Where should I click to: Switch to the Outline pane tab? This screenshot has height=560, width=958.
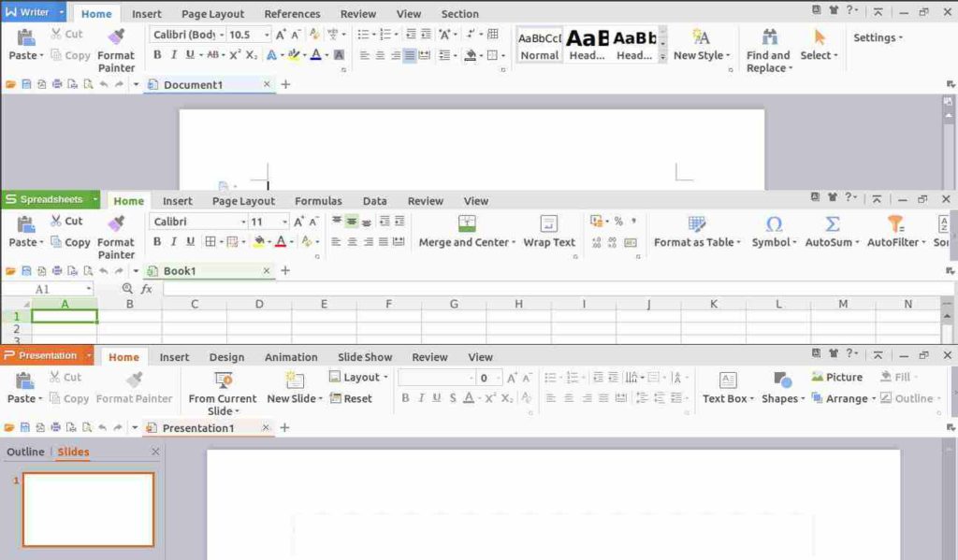point(25,452)
